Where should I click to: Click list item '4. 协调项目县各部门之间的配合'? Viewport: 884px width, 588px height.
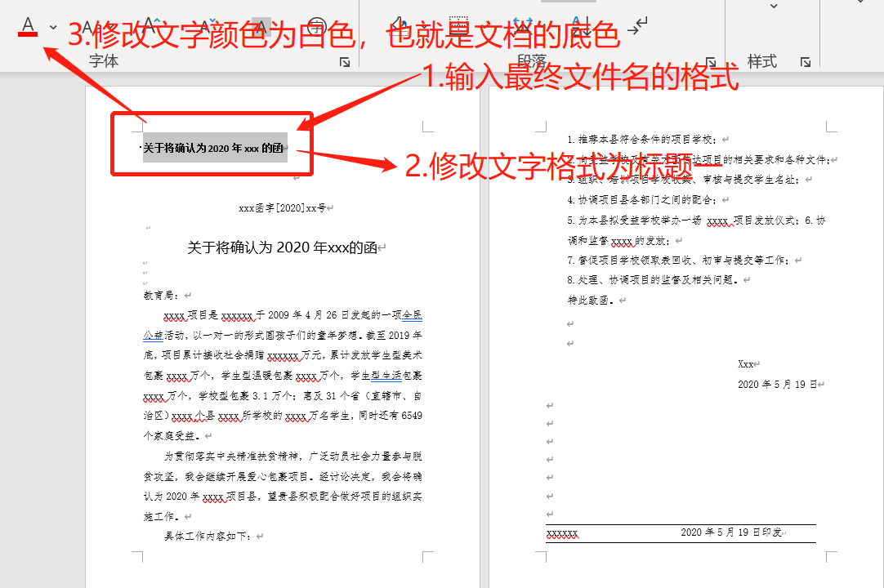coord(642,199)
